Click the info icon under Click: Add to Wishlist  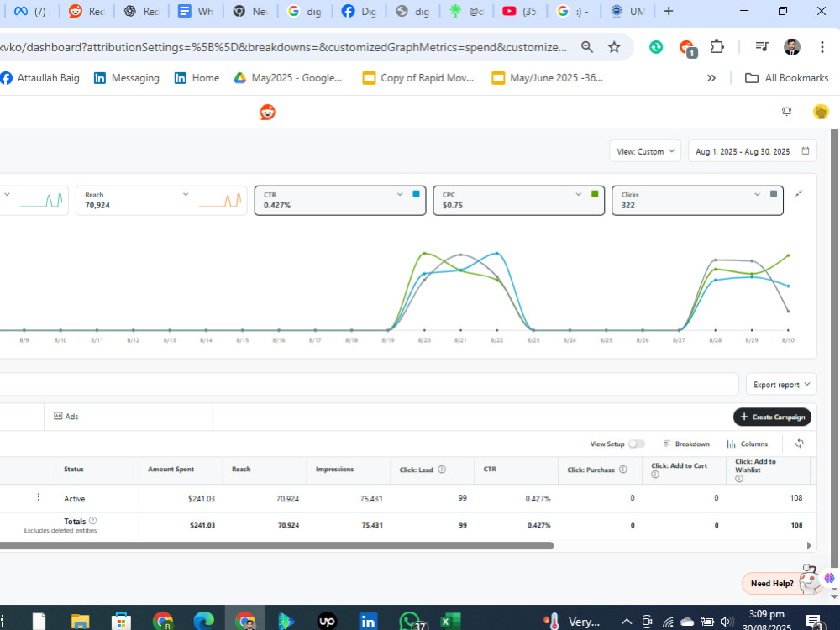point(738,479)
